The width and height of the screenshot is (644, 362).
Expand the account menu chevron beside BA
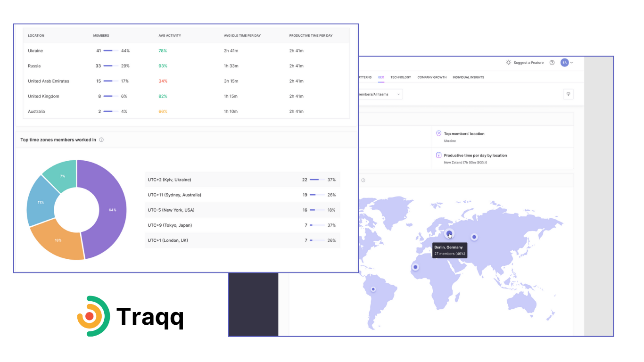click(572, 63)
